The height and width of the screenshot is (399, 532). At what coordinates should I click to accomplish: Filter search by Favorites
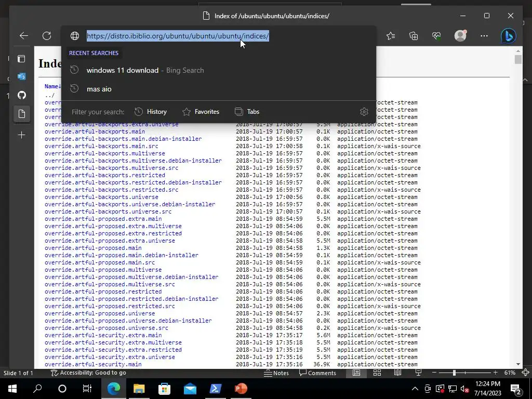[x=201, y=112]
